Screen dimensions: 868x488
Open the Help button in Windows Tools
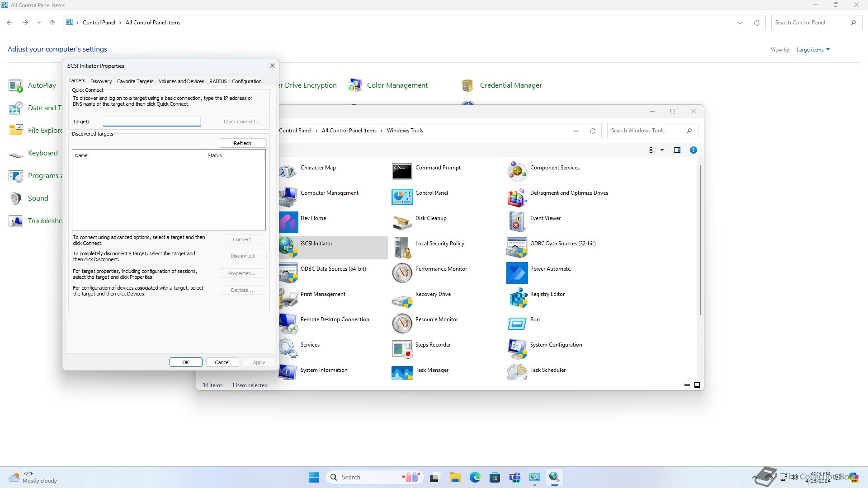[x=693, y=150]
